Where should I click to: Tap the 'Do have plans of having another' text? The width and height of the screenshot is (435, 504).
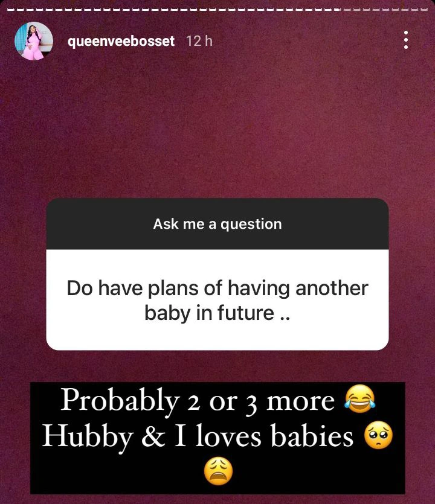click(217, 289)
